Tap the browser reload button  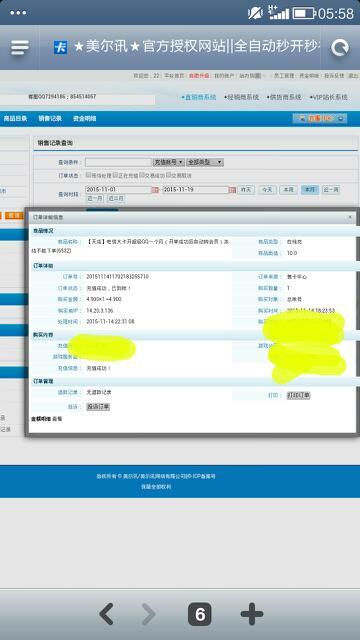tap(340, 48)
